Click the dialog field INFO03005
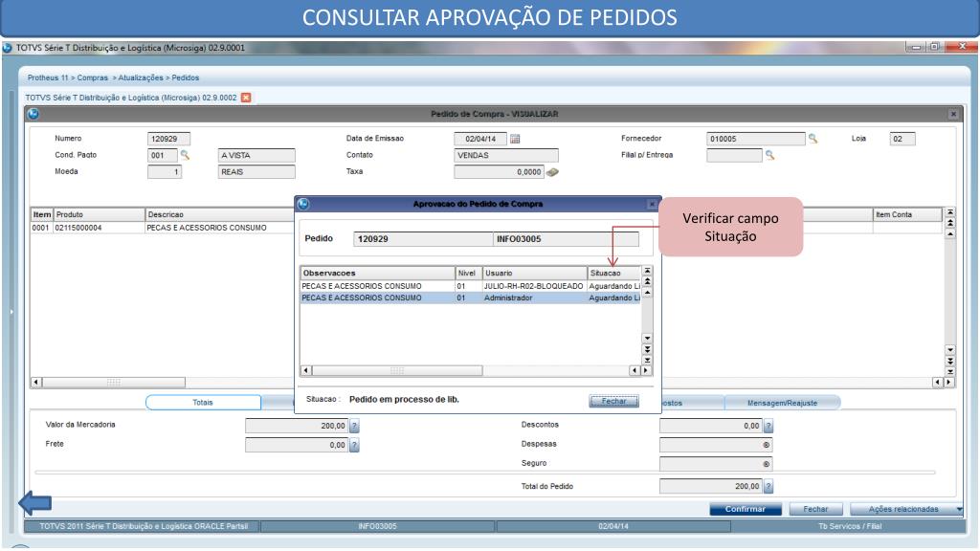Screen dimensions: 980x551 (x=566, y=239)
